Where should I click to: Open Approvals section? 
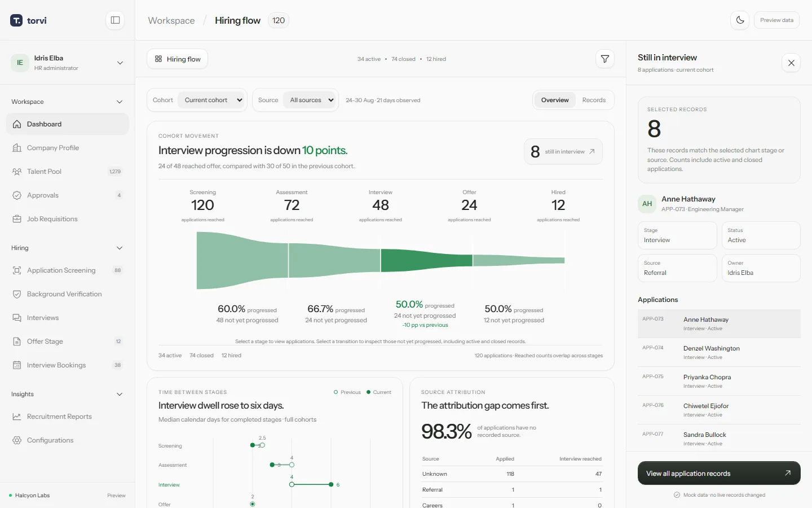coord(67,195)
